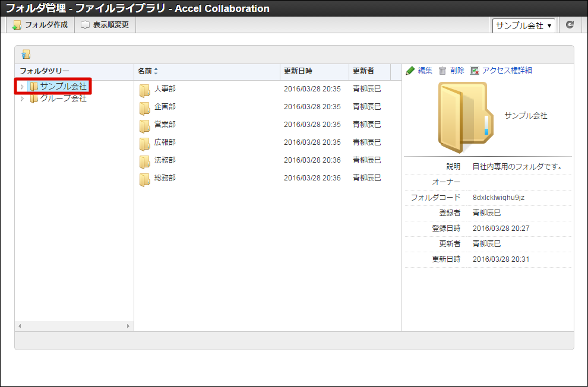The height and width of the screenshot is (387, 588).
Task: Open the 企画部 folder row
Action: 268,107
